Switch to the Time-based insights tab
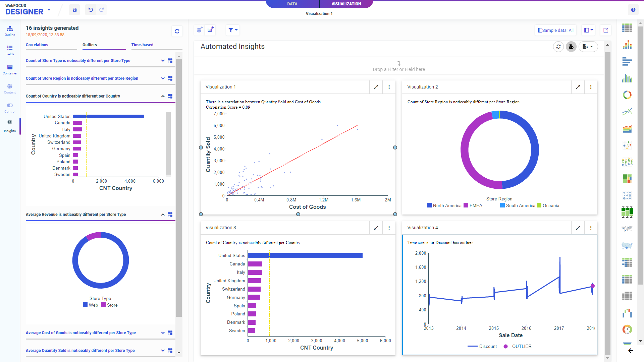 click(x=142, y=45)
